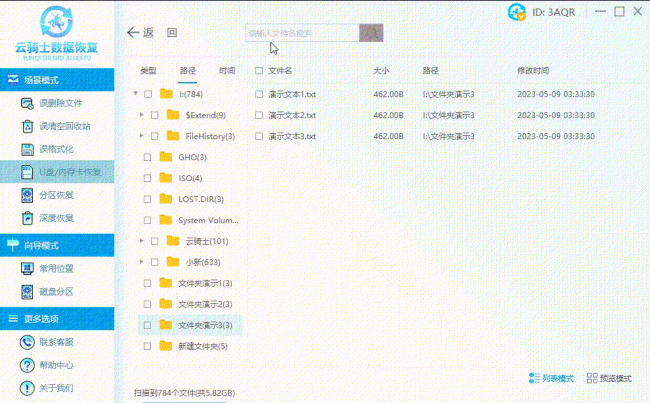
Task: Select U盘/内存卡恢复 card icon
Action: 27,172
